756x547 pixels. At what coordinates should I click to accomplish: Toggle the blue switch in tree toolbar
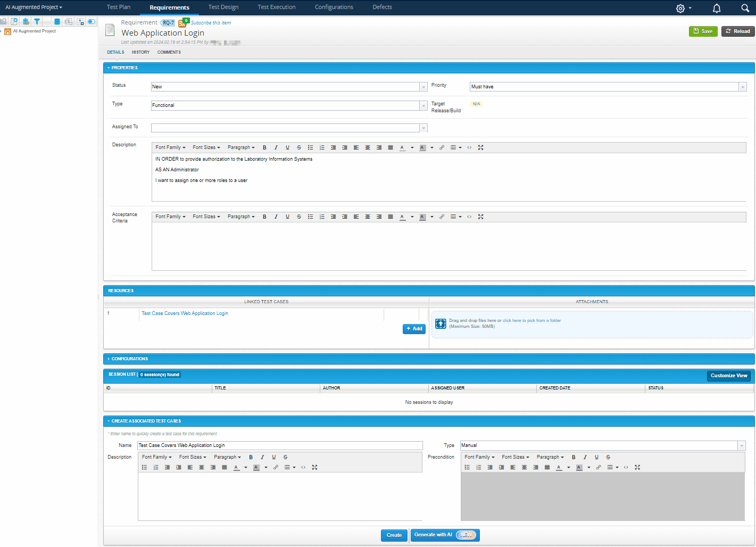92,22
